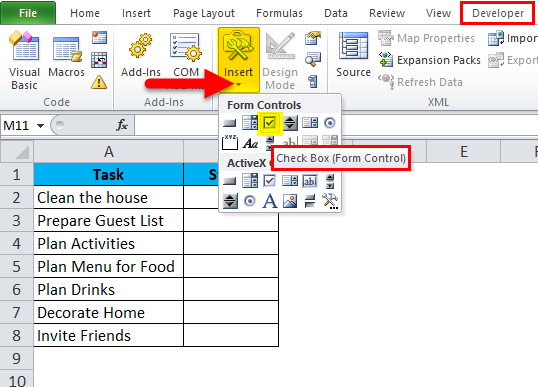This screenshot has width=538, height=387.
Task: Select Group Box form control
Action: point(230,142)
